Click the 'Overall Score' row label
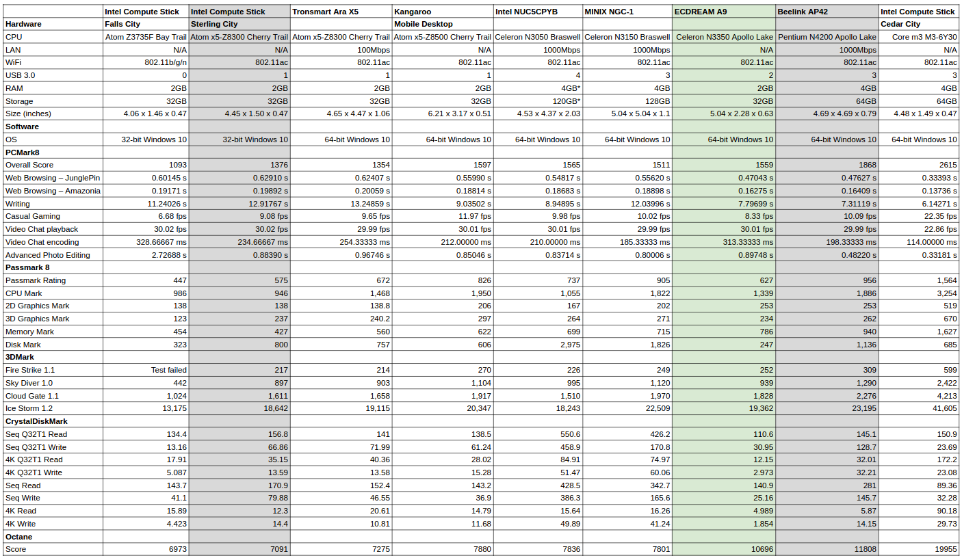The height and width of the screenshot is (560, 962). click(x=53, y=165)
